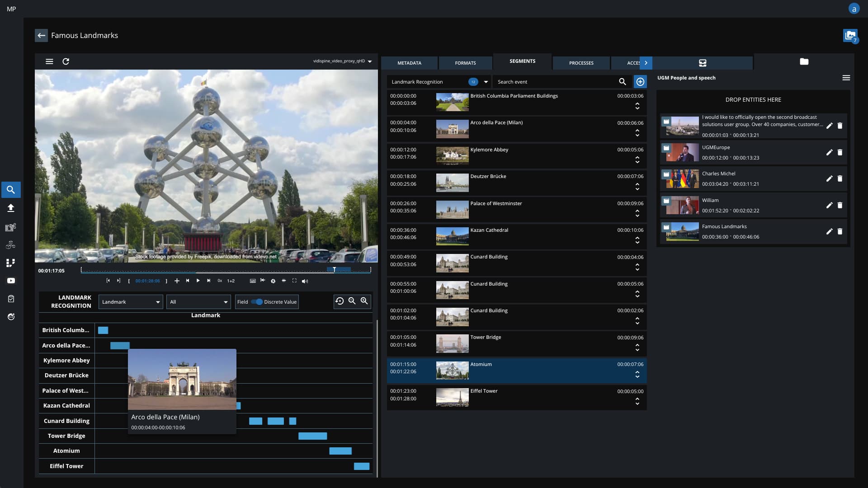Zoom in on the landmark timeline
868x488 pixels.
pyautogui.click(x=364, y=301)
